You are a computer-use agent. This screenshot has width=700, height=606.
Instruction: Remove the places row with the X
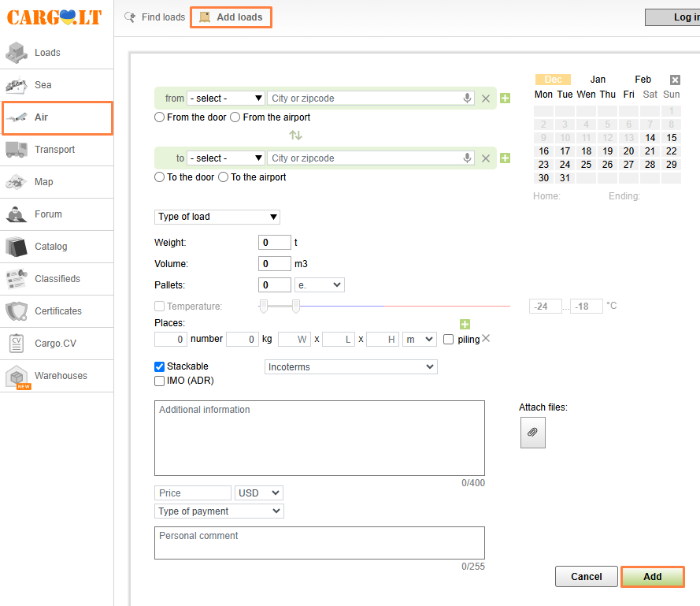[x=486, y=338]
